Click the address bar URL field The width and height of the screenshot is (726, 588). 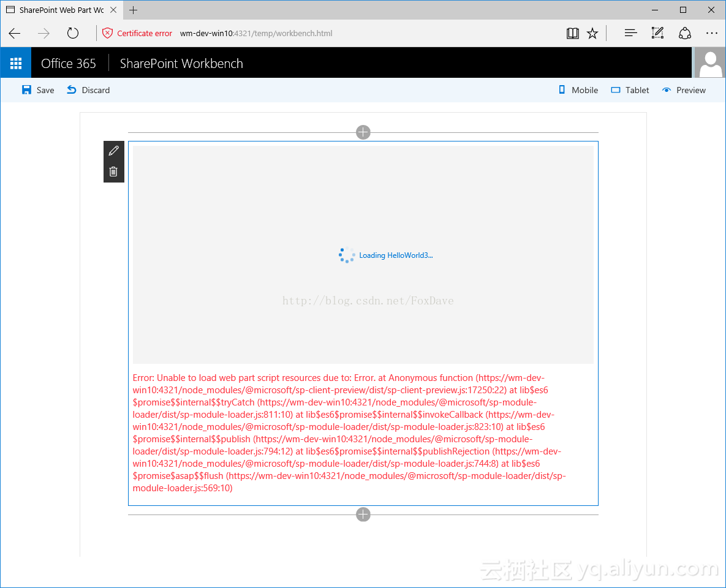pos(256,33)
